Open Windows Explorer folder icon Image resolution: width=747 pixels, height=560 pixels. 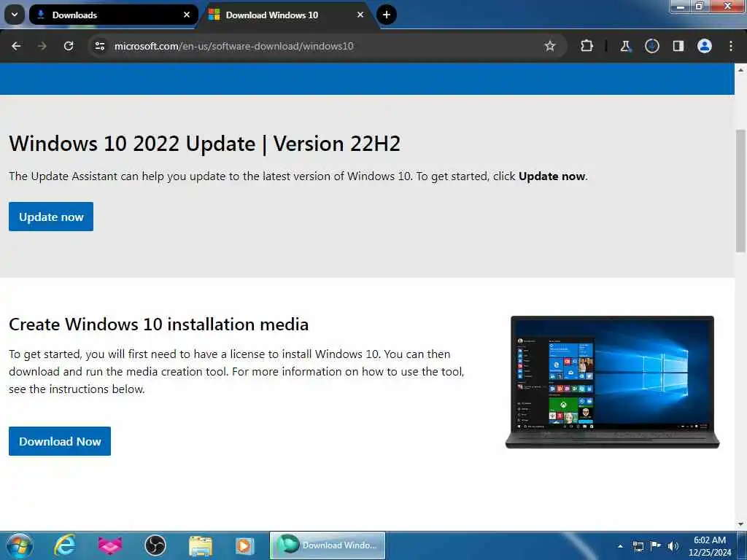[x=201, y=545]
